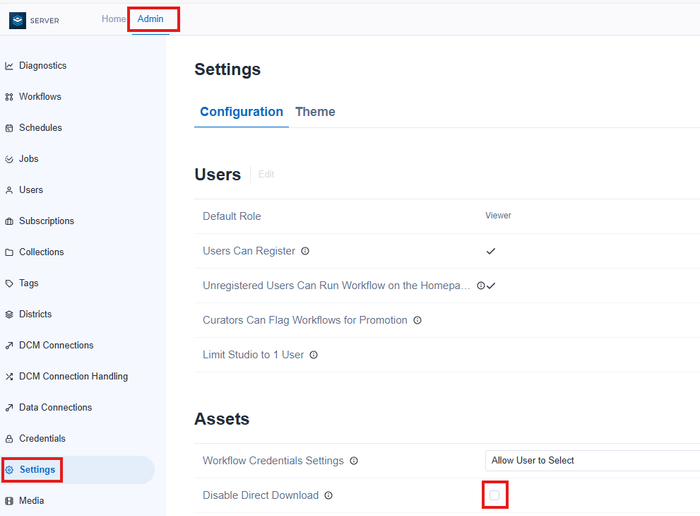Click the Settings page heading

pos(228,70)
